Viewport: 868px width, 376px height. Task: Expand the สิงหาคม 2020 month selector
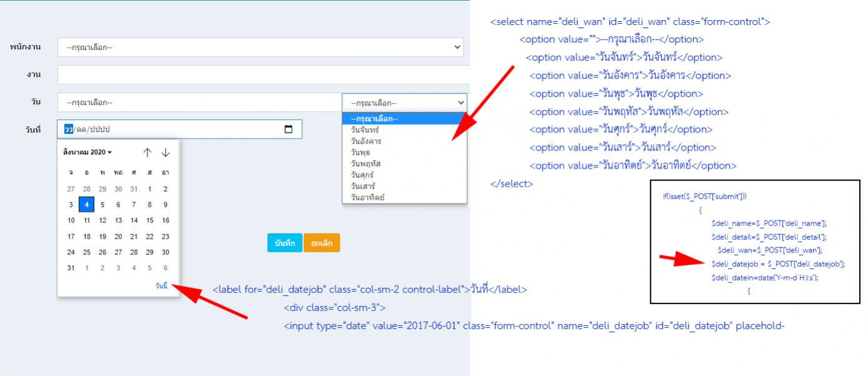click(87, 152)
